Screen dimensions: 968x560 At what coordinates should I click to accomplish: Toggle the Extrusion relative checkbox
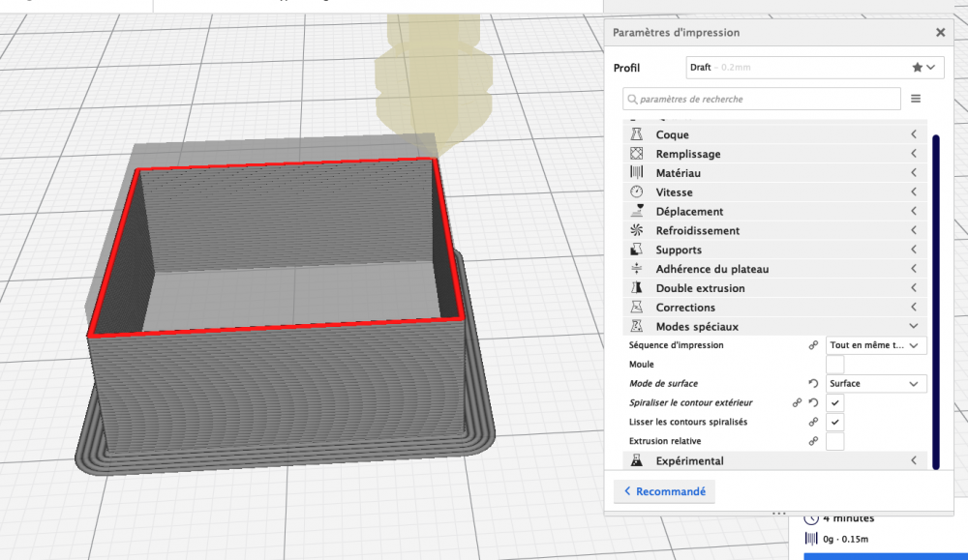pyautogui.click(x=834, y=441)
